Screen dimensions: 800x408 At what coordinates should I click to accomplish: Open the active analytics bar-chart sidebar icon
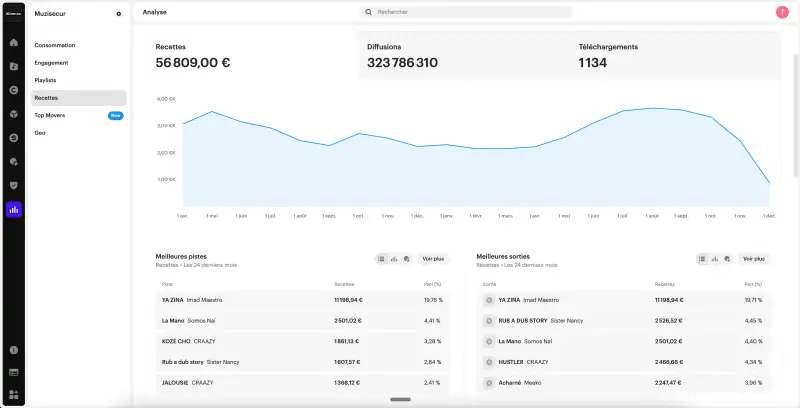click(x=14, y=210)
